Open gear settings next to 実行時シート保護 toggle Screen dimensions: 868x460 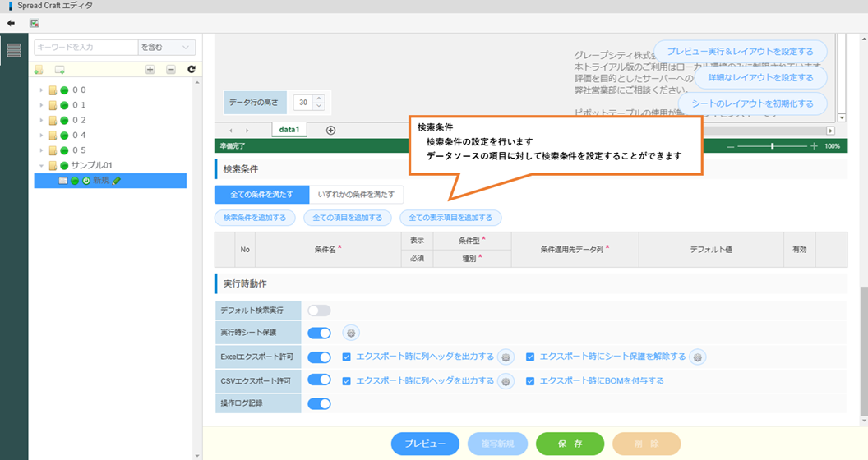351,333
